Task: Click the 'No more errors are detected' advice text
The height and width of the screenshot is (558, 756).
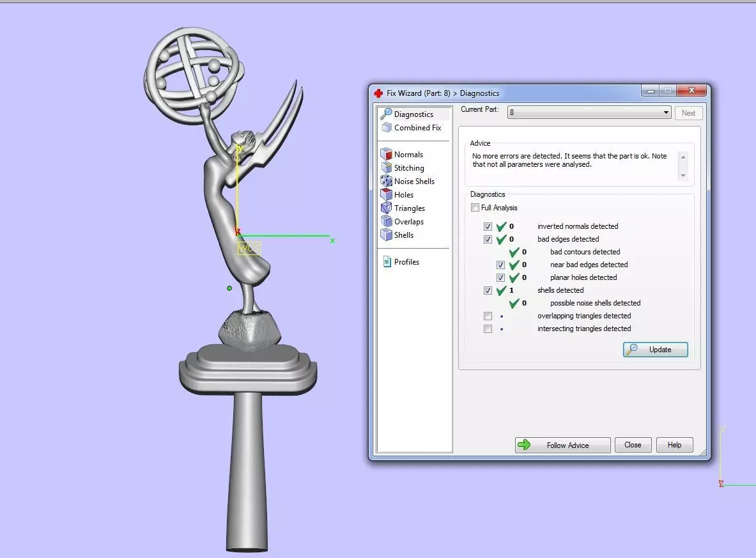Action: point(569,160)
